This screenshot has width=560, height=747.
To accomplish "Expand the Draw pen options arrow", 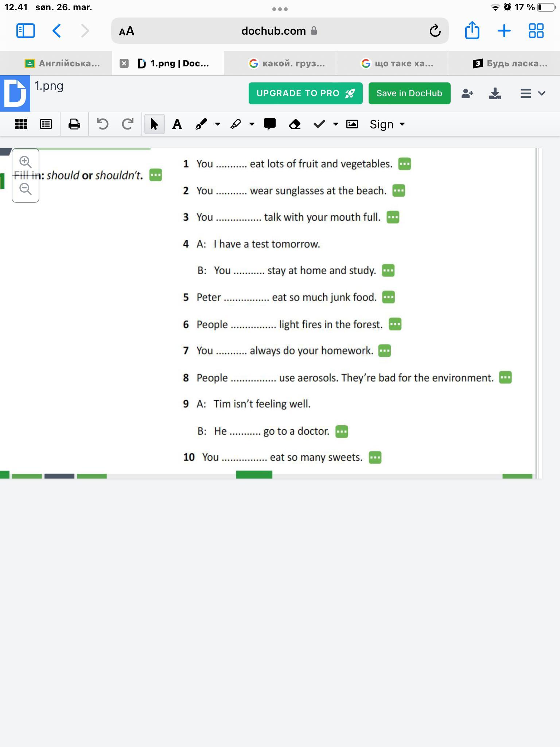I will pos(218,124).
